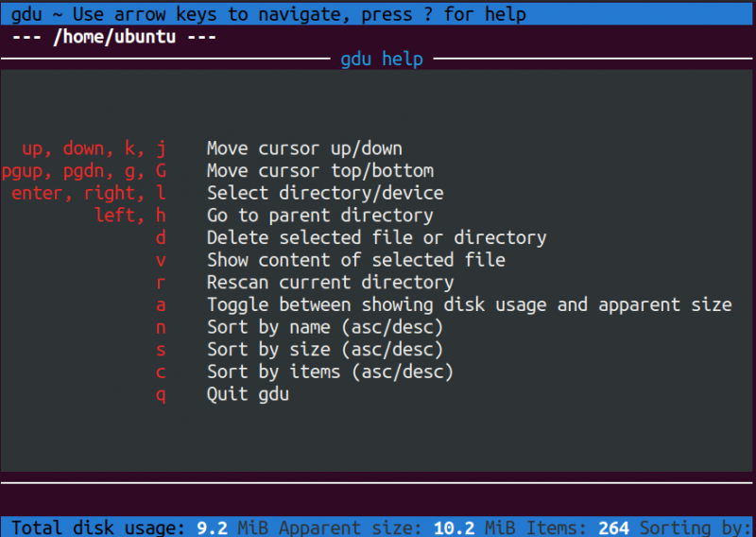Click the red 'v' shortcut key
The height and width of the screenshot is (537, 756).
[161, 260]
